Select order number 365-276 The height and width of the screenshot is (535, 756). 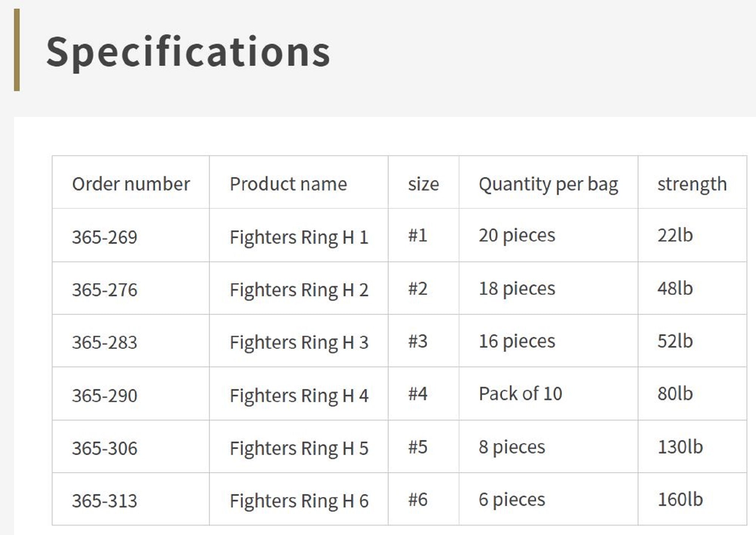tap(105, 290)
